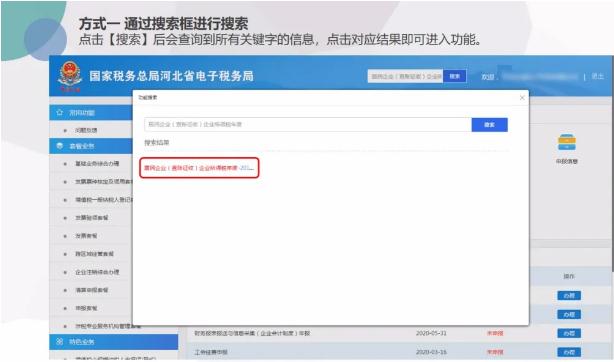Viewport: 614px width, 362px height.
Task: Select 发票套餐 in the sidebar
Action: pyautogui.click(x=86, y=236)
